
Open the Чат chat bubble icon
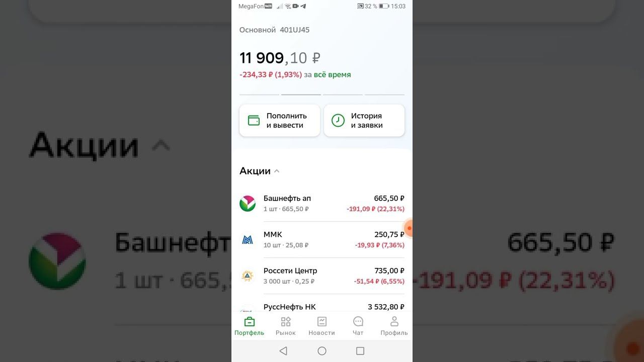pos(358,322)
